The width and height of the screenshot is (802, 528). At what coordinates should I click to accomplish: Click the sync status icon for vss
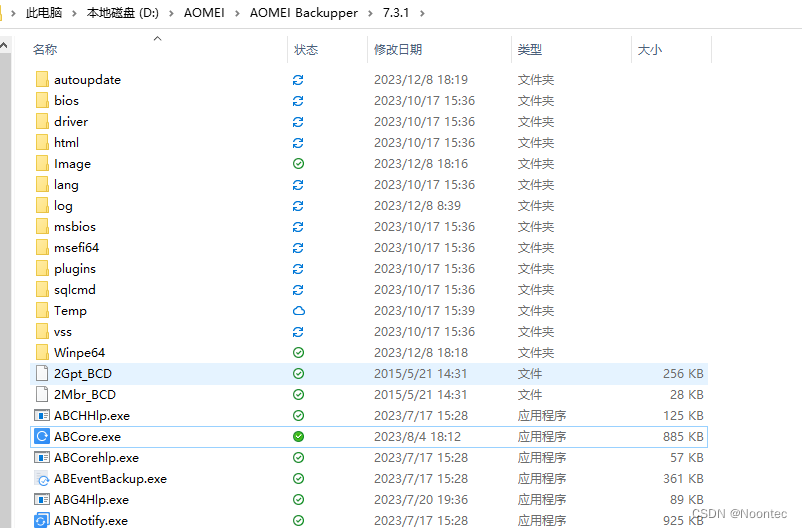click(298, 332)
